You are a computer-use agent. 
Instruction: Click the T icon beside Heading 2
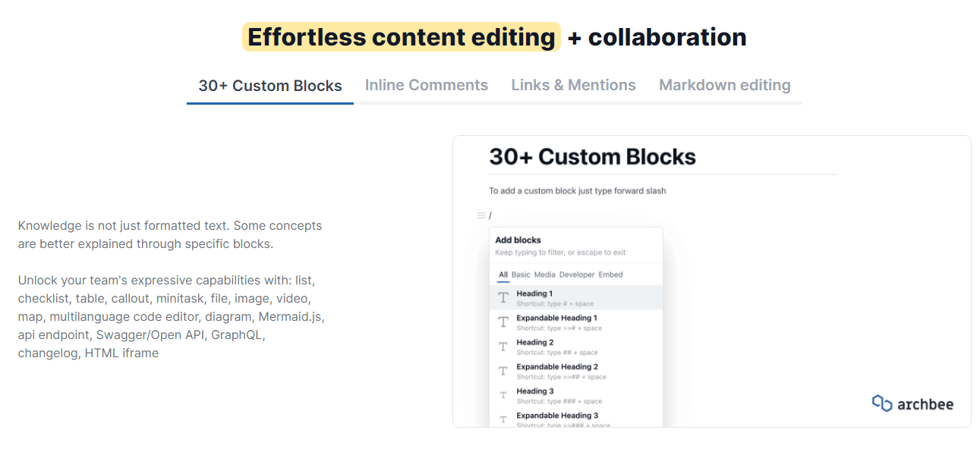pyautogui.click(x=503, y=347)
